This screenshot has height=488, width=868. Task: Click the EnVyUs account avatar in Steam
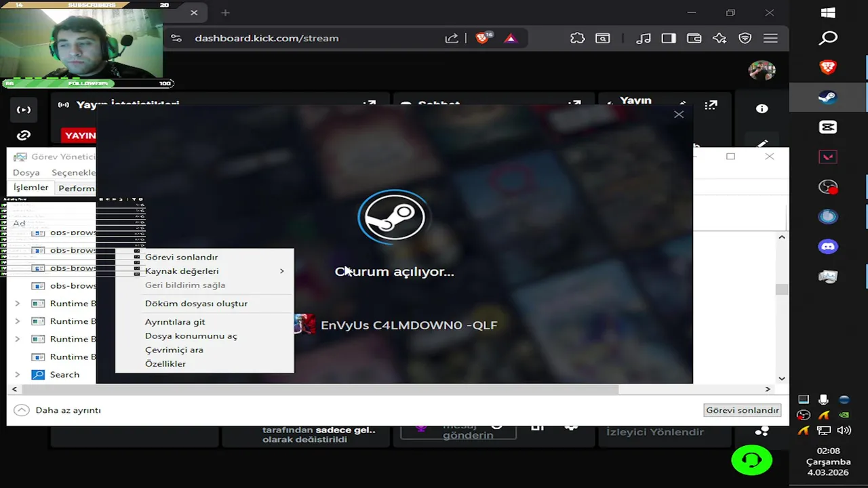coord(304,325)
